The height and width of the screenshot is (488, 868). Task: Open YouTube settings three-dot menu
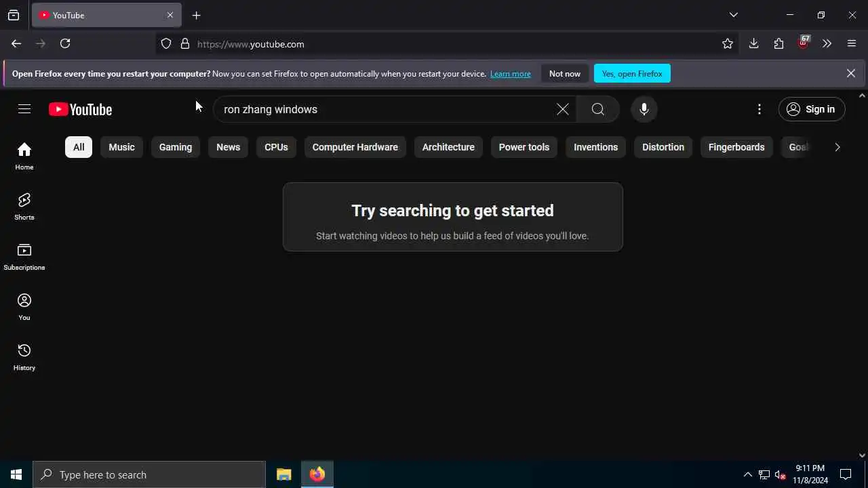click(759, 109)
